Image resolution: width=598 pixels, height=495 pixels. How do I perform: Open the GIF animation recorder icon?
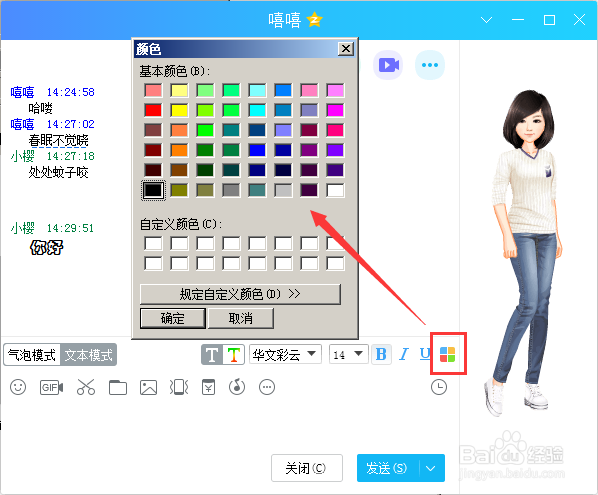[51, 387]
